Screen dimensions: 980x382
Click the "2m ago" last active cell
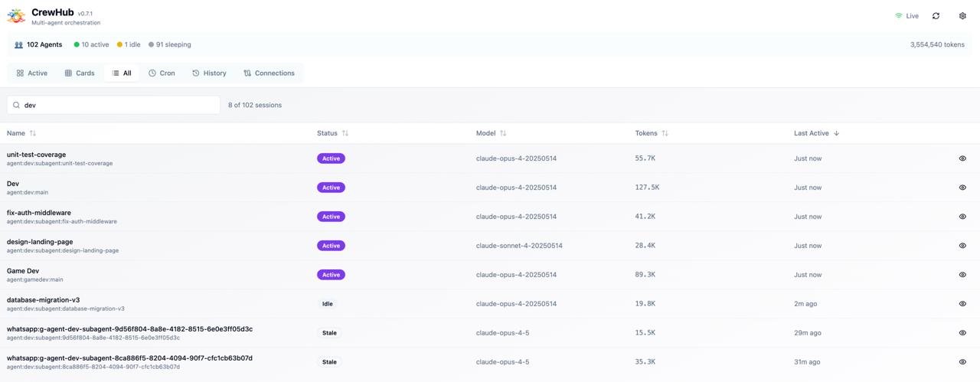pyautogui.click(x=805, y=304)
